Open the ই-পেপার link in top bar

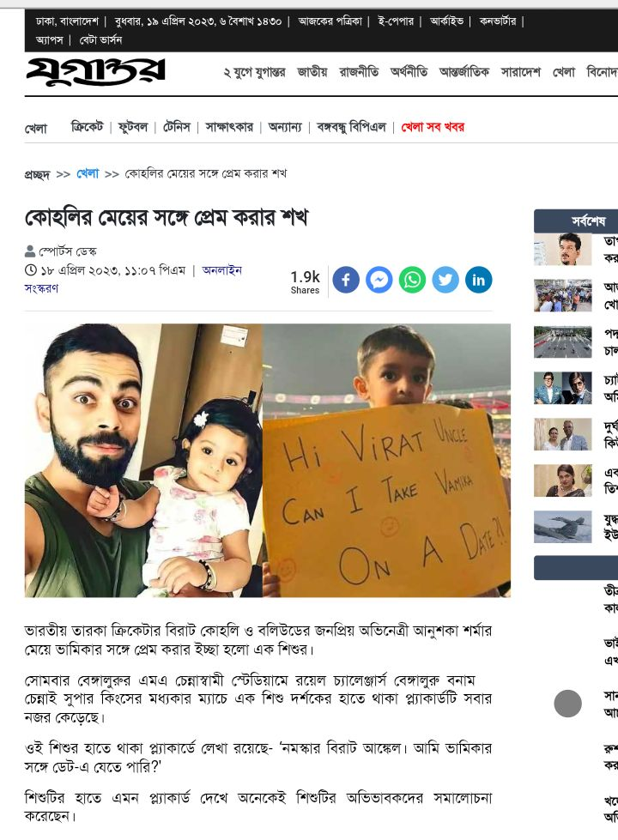pyautogui.click(x=396, y=21)
